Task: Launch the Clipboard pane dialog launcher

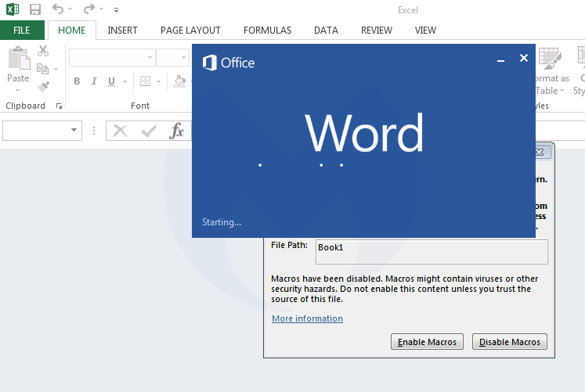Action: [59, 106]
